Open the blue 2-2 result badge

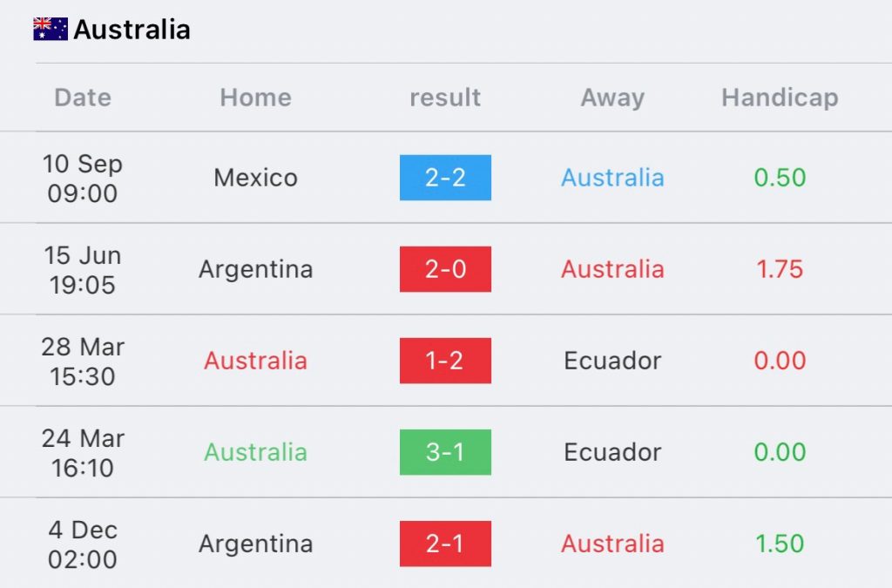point(445,178)
